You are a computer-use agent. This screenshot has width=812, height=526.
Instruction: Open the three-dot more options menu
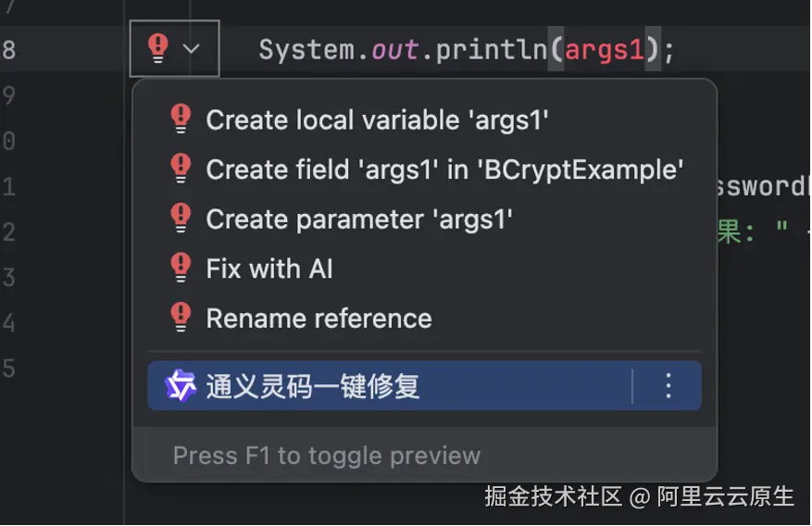tap(668, 385)
